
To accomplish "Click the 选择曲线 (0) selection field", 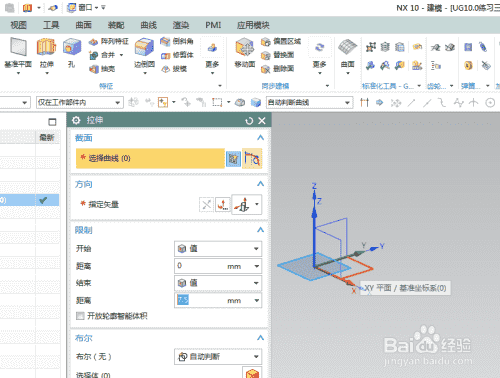I will pyautogui.click(x=150, y=158).
